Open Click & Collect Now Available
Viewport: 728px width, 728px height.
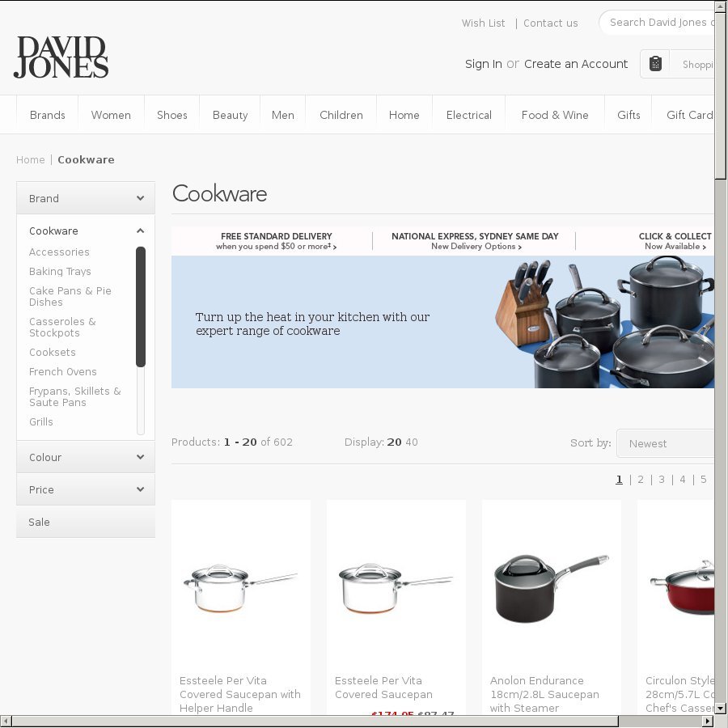(675, 241)
